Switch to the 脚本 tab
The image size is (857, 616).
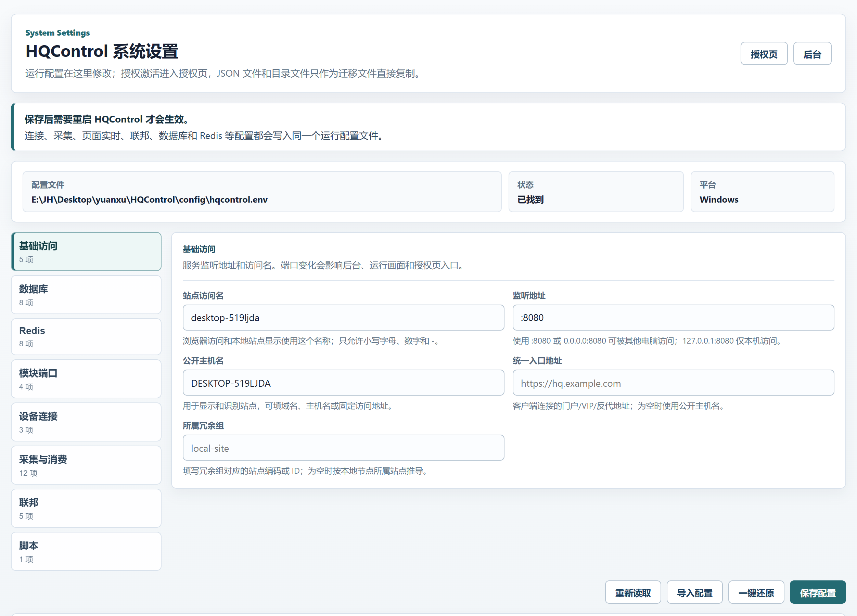point(87,551)
